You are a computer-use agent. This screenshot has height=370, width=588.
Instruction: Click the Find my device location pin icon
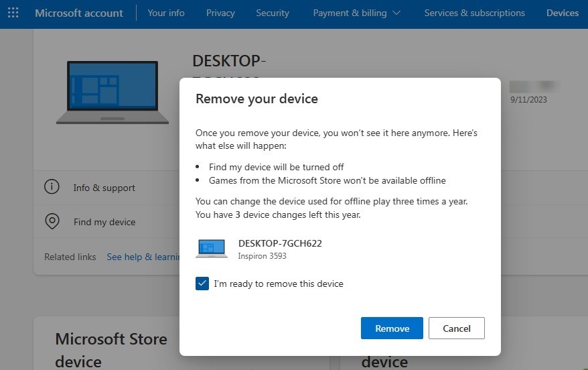52,222
